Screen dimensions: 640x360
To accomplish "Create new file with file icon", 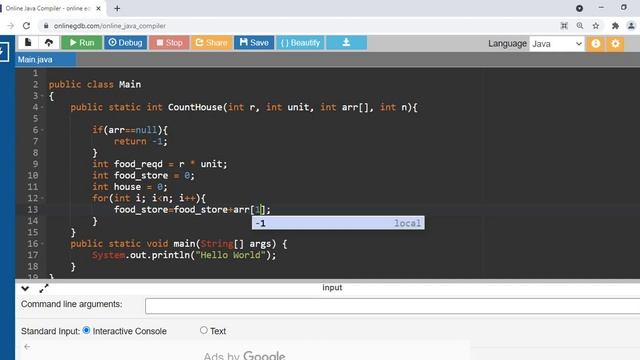I will tap(28, 42).
